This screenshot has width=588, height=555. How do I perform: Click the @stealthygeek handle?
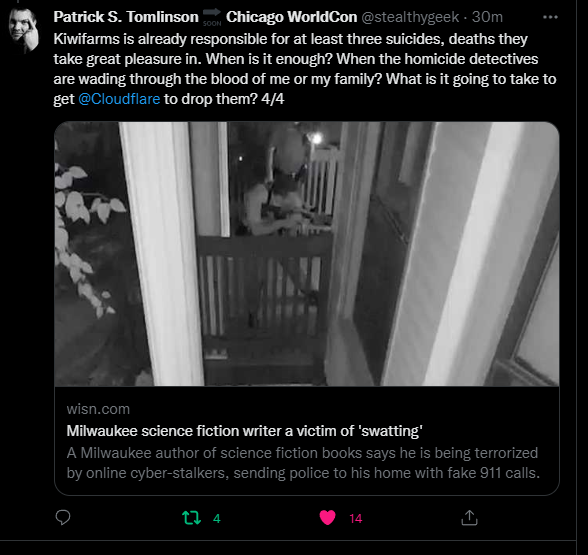pyautogui.click(x=410, y=17)
